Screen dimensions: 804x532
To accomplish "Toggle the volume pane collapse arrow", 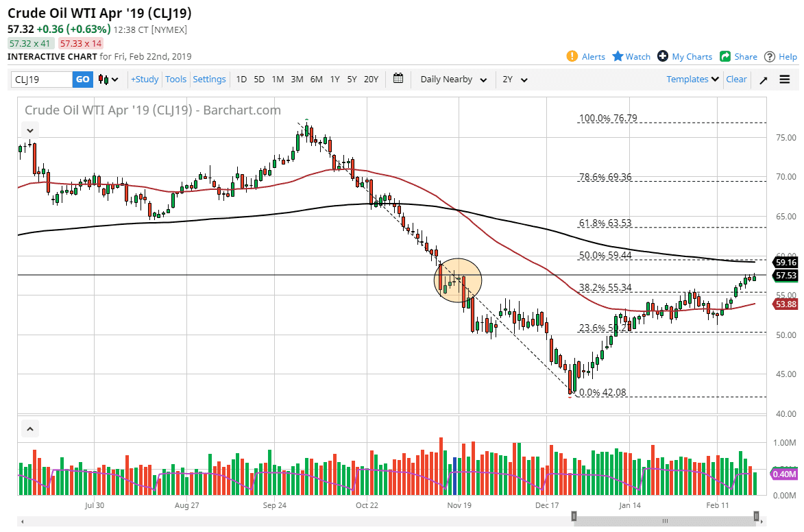I will (x=30, y=429).
